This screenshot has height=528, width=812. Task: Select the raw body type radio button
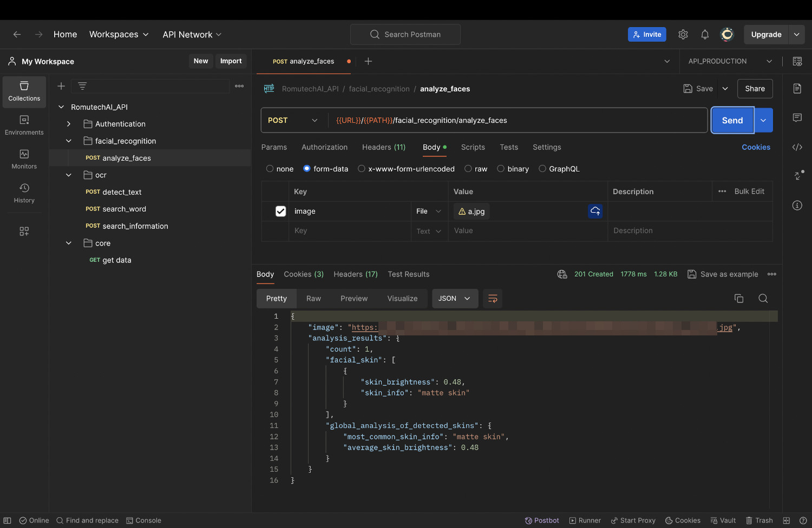tap(468, 169)
